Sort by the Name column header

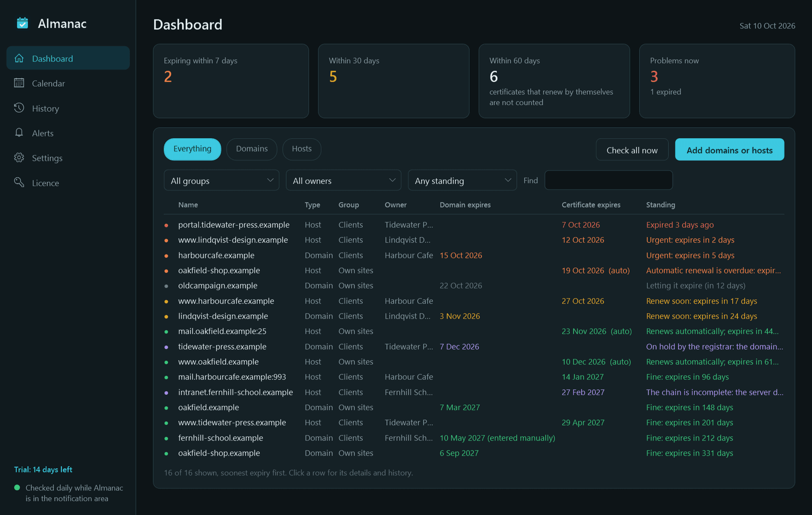(188, 205)
